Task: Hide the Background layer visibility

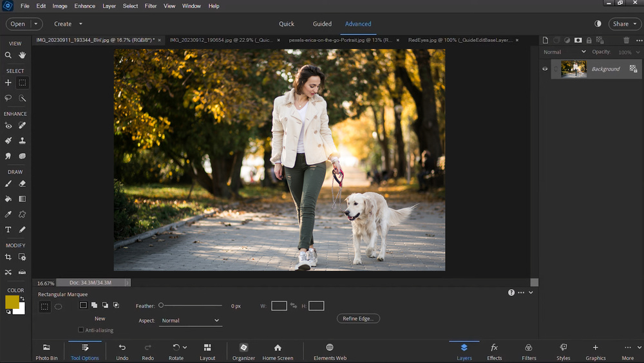Action: click(545, 69)
